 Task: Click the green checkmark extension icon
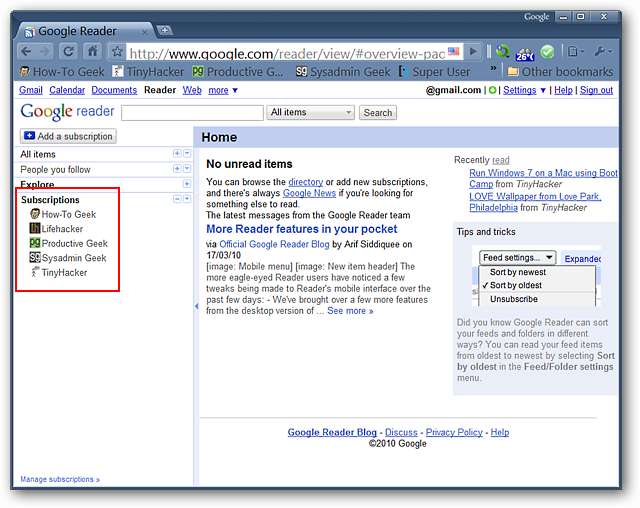coord(547,51)
